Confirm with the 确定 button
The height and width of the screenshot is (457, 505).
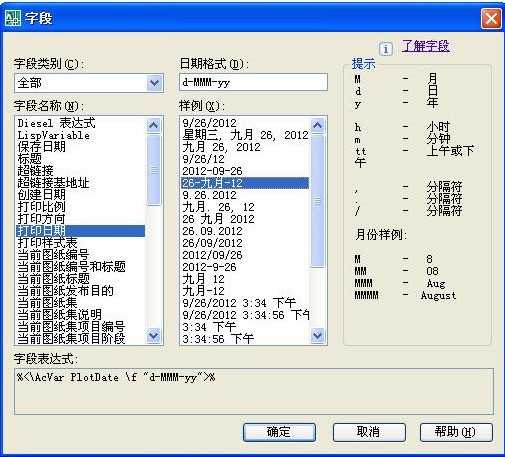pos(279,432)
